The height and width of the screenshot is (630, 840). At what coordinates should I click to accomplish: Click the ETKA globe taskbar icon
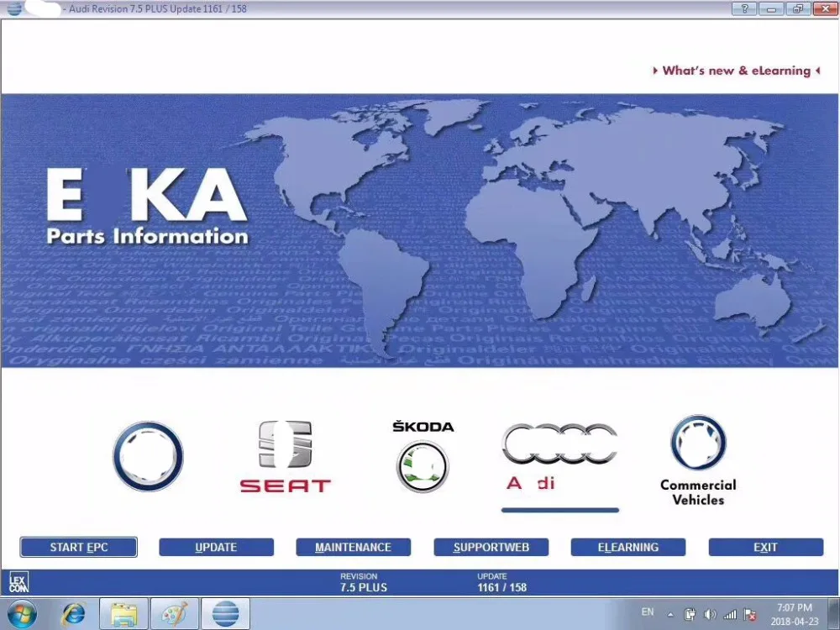pyautogui.click(x=225, y=615)
